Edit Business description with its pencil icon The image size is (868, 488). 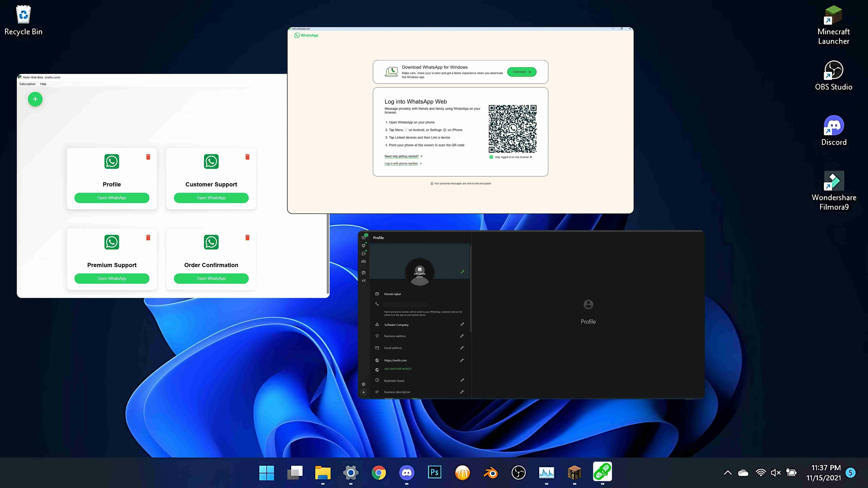coord(462,392)
